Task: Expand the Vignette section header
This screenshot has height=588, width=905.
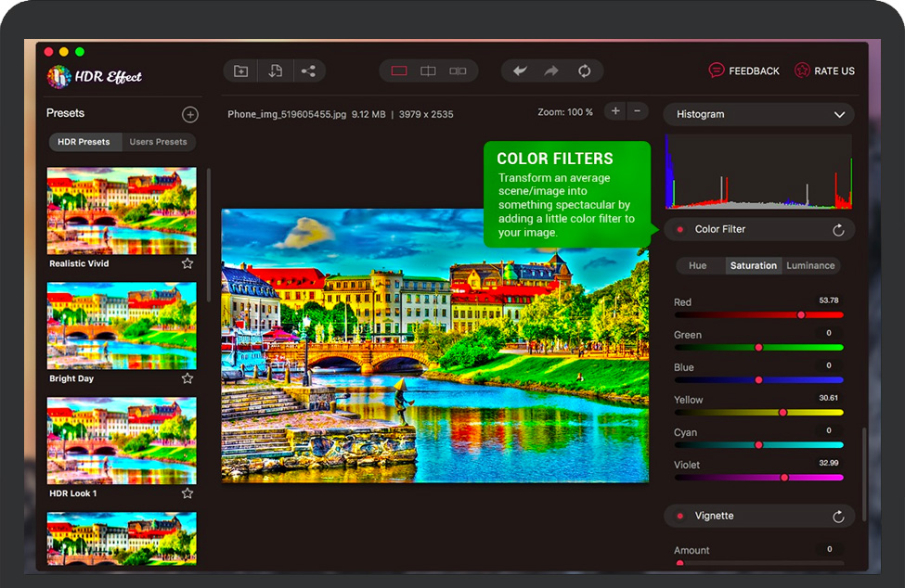Action: (715, 516)
